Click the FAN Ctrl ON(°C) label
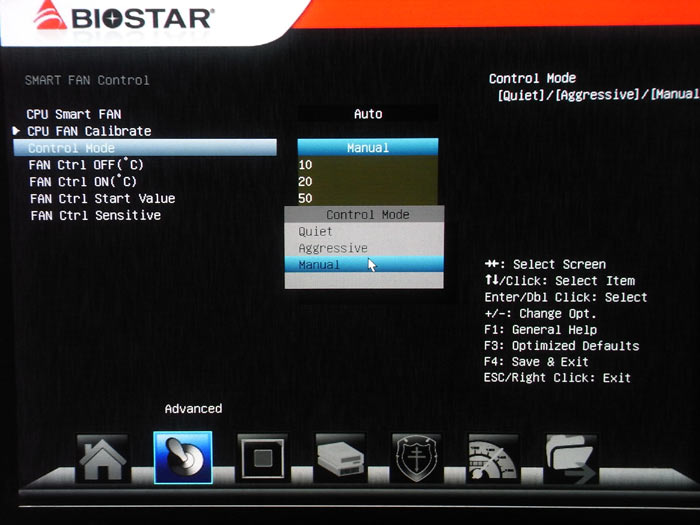This screenshot has height=525, width=700. click(x=83, y=182)
